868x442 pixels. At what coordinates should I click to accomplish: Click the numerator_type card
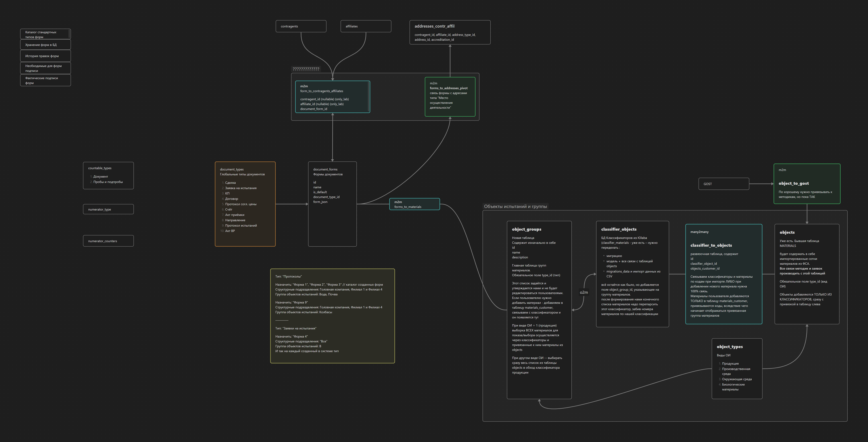108,209
